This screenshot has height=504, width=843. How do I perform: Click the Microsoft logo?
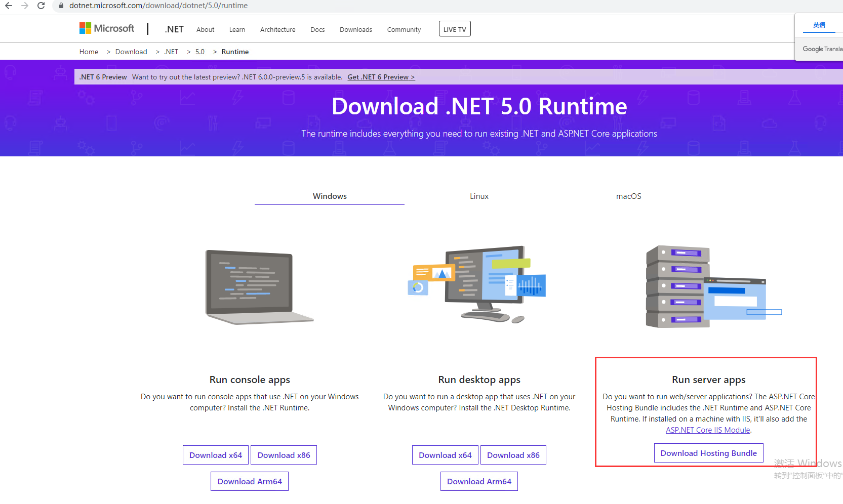click(107, 28)
